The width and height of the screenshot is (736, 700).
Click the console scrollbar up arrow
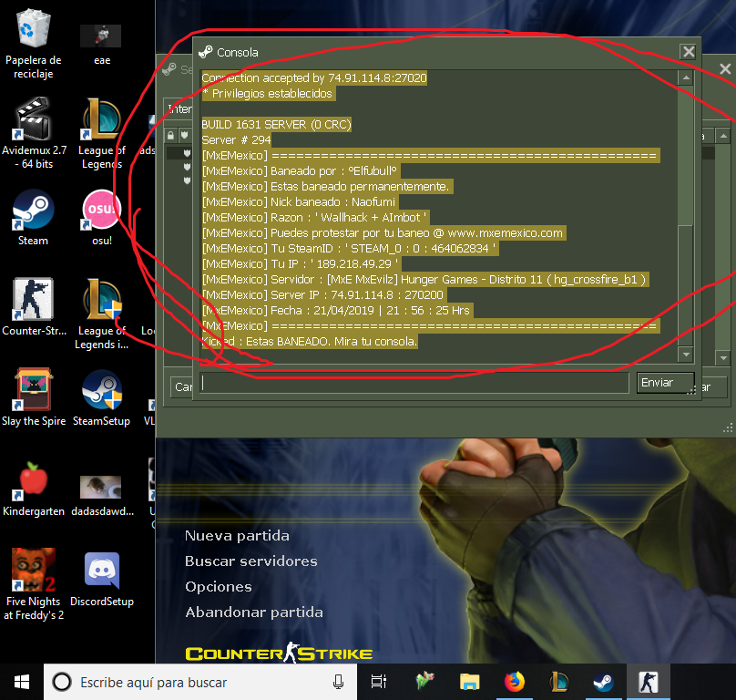pos(686,77)
